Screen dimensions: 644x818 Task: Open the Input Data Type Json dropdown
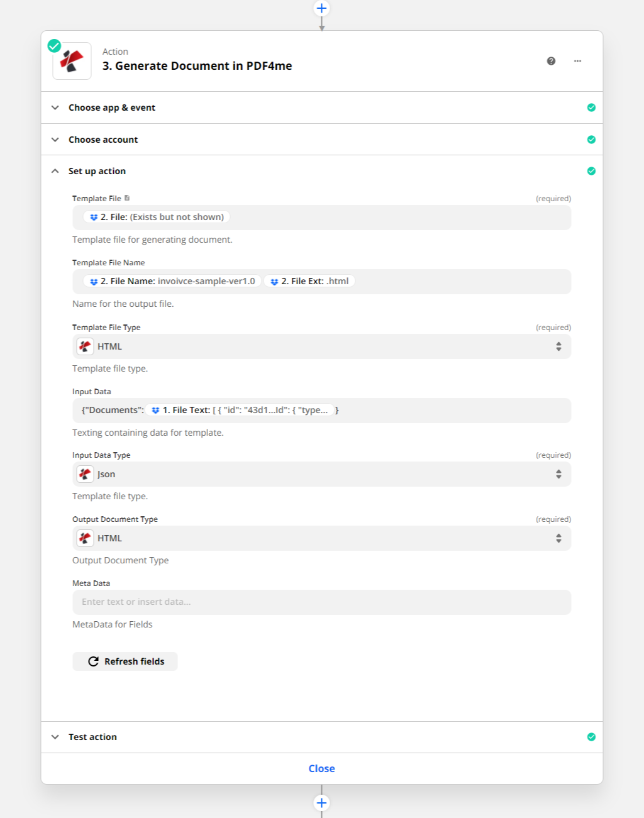click(x=321, y=474)
